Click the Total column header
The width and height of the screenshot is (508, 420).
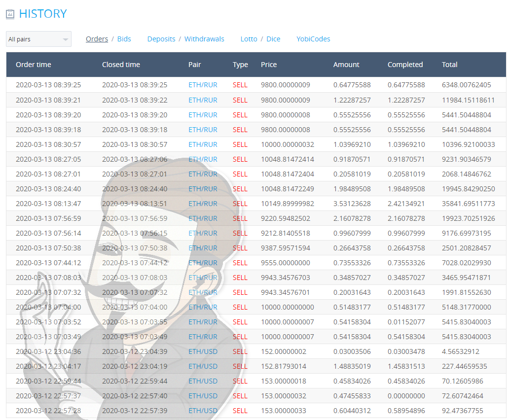(450, 65)
